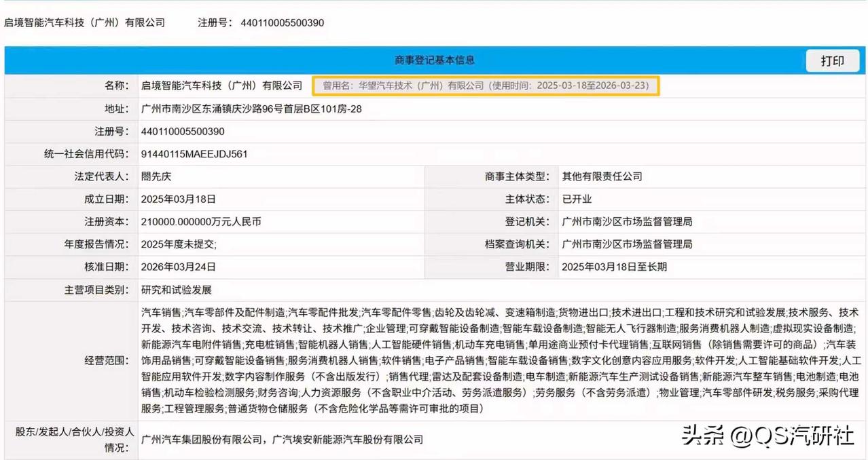
Task: Click capital value 210000.000000万元人民币
Action: click(201, 222)
